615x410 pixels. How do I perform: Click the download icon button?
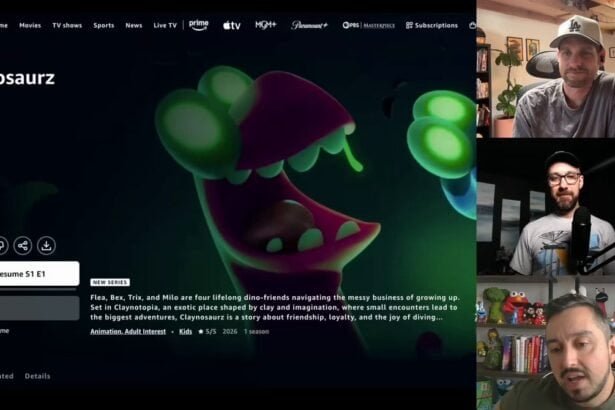click(x=46, y=246)
